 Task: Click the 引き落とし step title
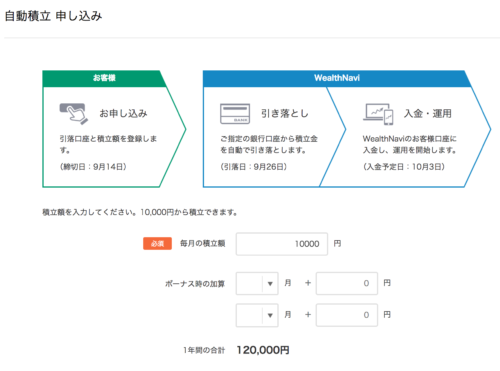coord(285,113)
